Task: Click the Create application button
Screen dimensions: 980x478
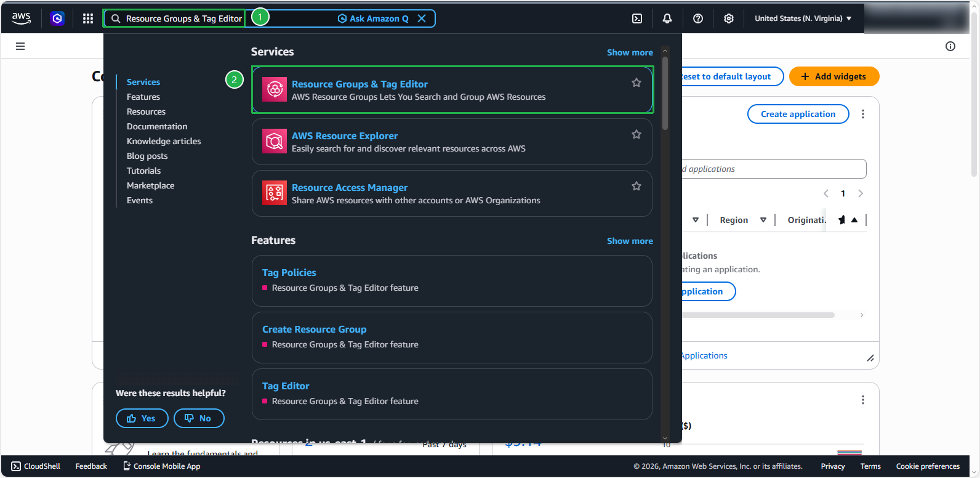Action: pyautogui.click(x=798, y=114)
